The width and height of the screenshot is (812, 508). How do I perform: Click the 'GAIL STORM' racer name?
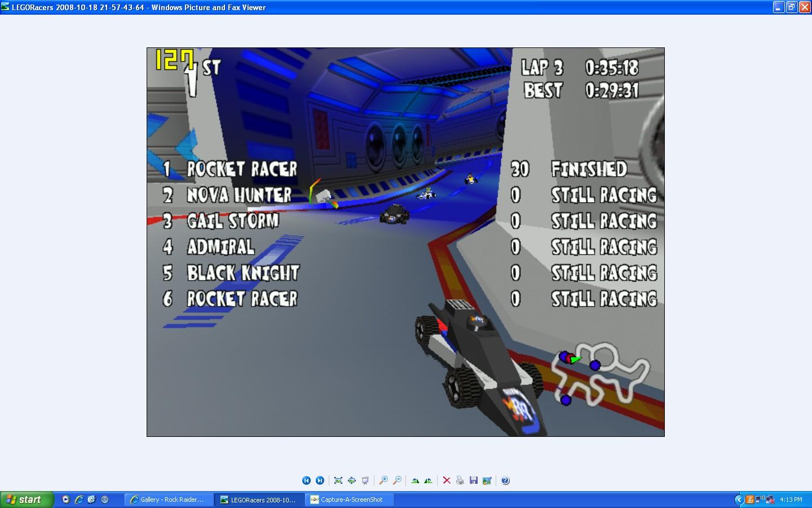(233, 221)
